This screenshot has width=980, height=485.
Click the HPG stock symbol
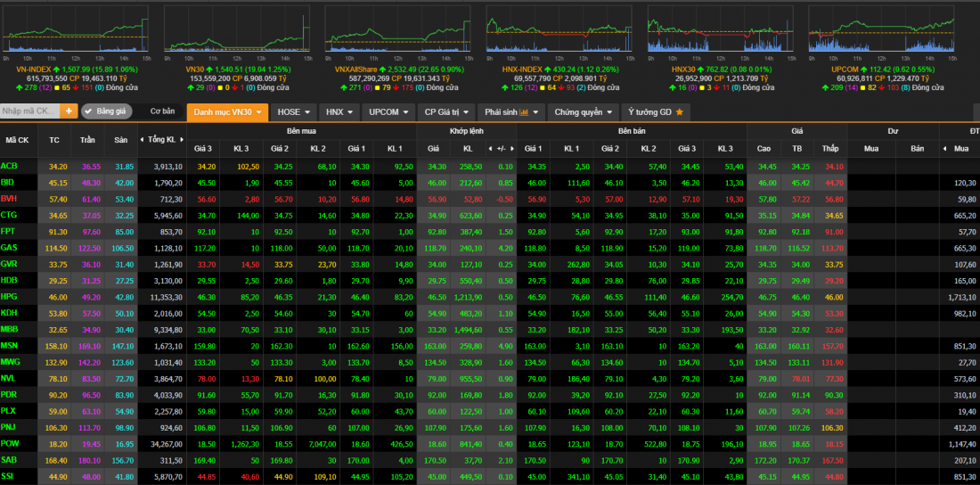(x=10, y=296)
